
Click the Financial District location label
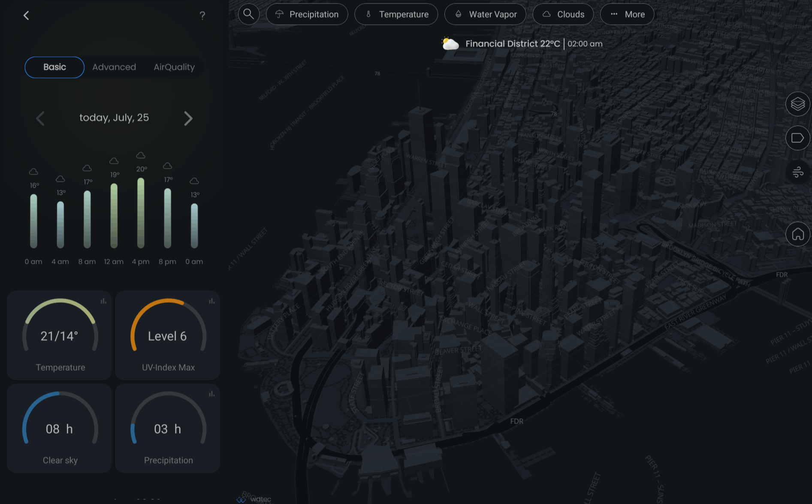pos(513,43)
